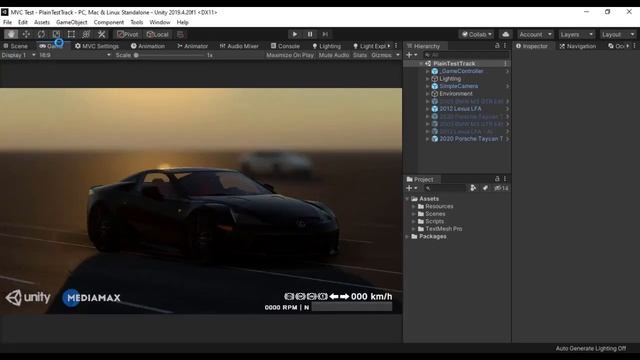This screenshot has width=640, height=360.
Task: Open the Component menu
Action: pos(109,22)
